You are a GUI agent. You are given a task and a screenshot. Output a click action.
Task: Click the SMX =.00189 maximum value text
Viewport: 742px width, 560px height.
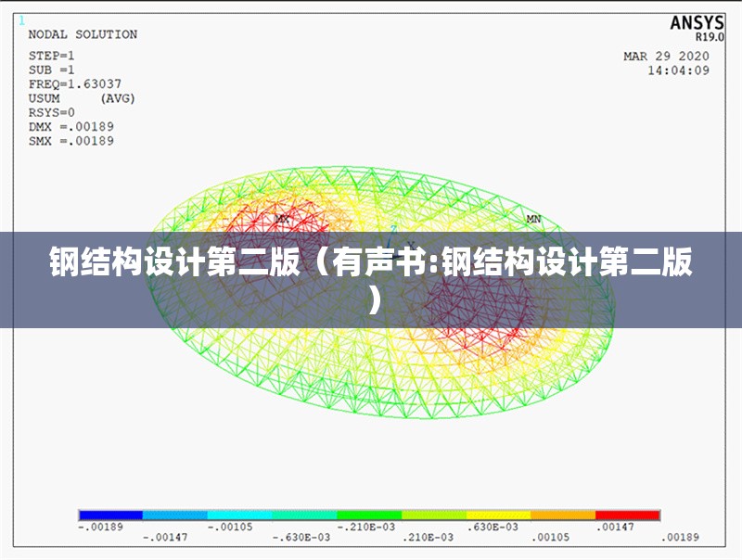tap(72, 140)
